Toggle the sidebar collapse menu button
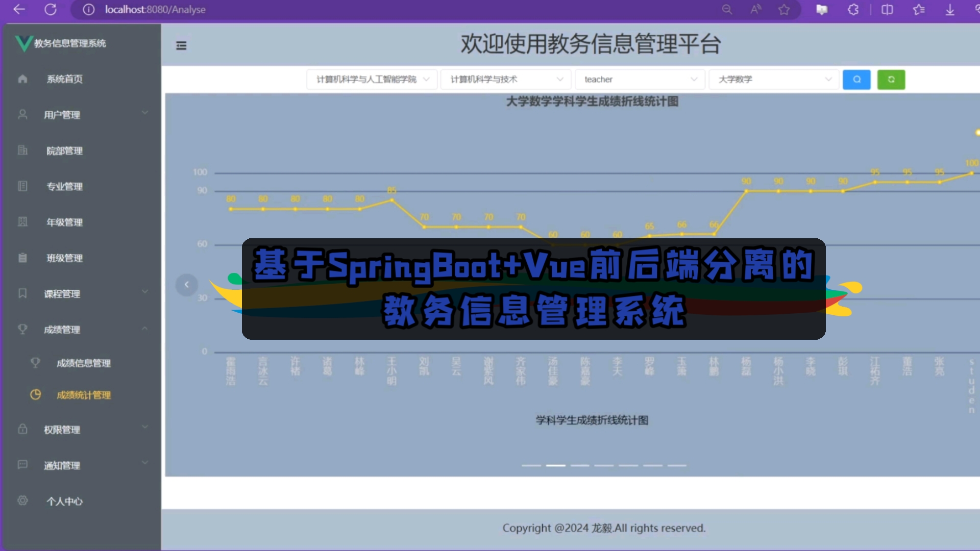The width and height of the screenshot is (980, 551). (x=181, y=45)
